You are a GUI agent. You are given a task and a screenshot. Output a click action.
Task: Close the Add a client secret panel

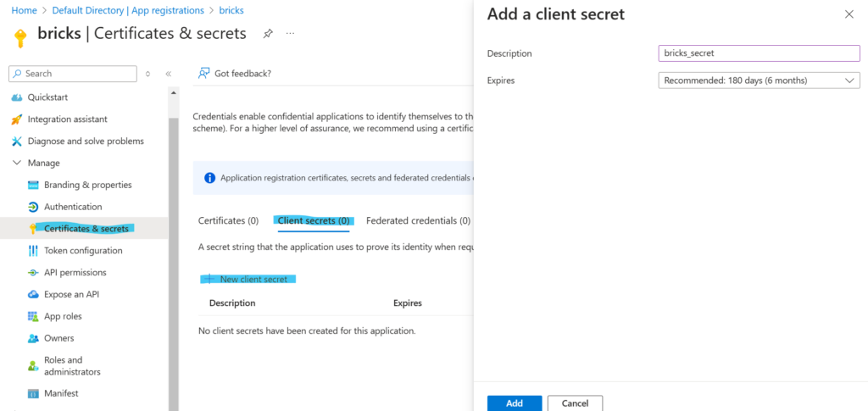pos(849,14)
